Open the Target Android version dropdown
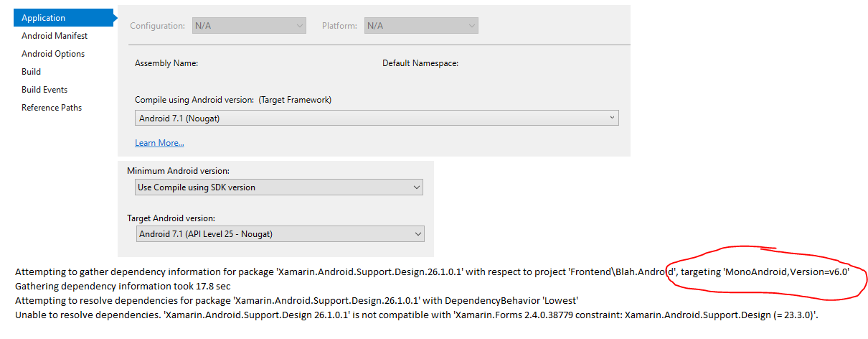Screen dimensions: 868x339 (280, 234)
